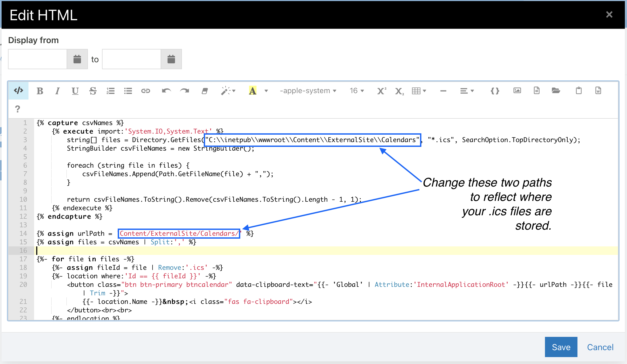Click the 'foreach (string file in files)' line
This screenshot has width=627, height=364.
coord(128,165)
